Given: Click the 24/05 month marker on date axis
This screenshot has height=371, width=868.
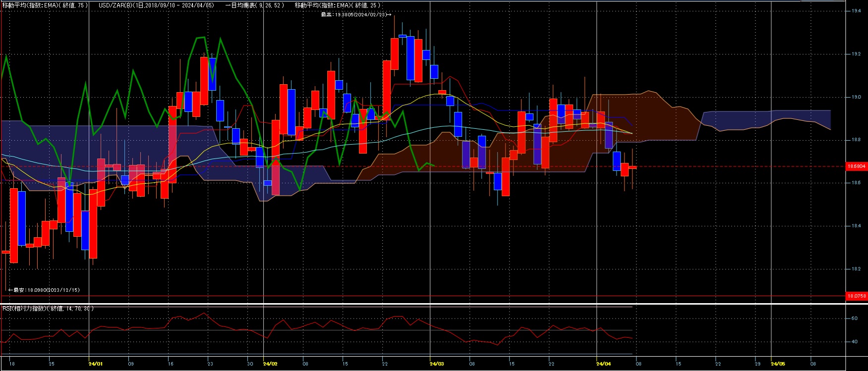Looking at the screenshot, I should (778, 364).
